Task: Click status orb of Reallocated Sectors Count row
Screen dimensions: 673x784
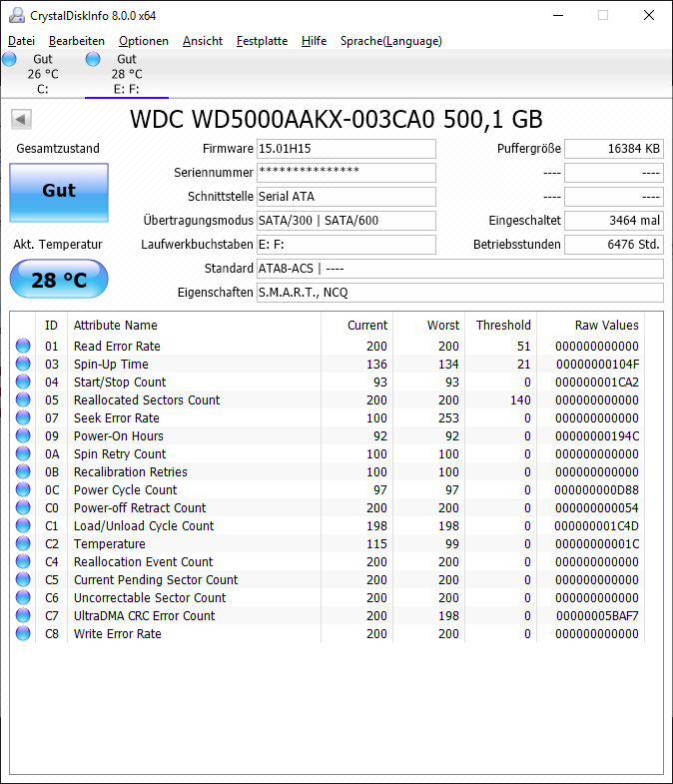Action: pos(23,399)
